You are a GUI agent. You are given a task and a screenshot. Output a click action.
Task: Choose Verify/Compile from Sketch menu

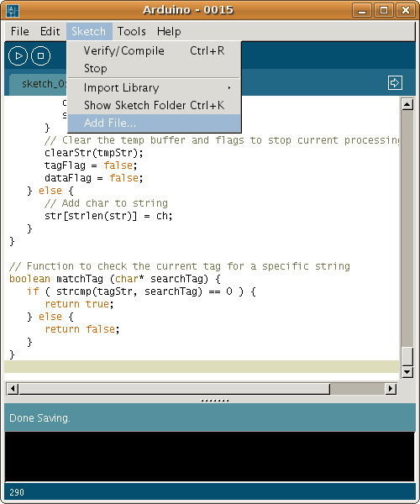point(155,50)
